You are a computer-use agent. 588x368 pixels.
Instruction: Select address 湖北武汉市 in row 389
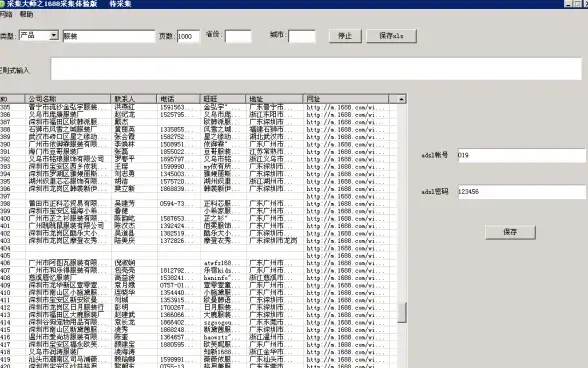(x=271, y=137)
